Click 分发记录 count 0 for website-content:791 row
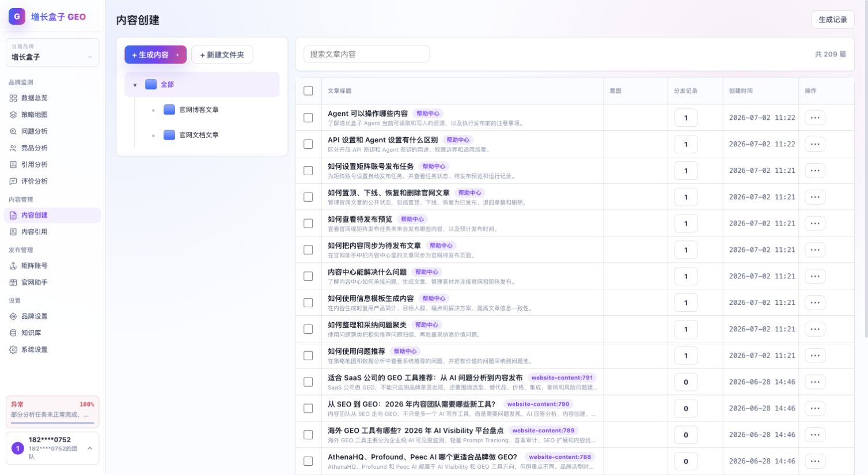Viewport: 868px width, 475px height. (685, 382)
